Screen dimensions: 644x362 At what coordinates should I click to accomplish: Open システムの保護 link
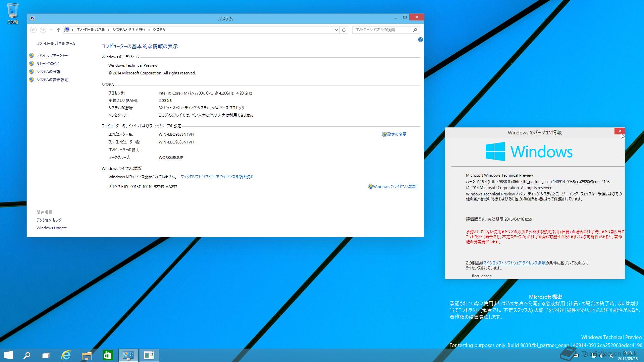click(48, 72)
